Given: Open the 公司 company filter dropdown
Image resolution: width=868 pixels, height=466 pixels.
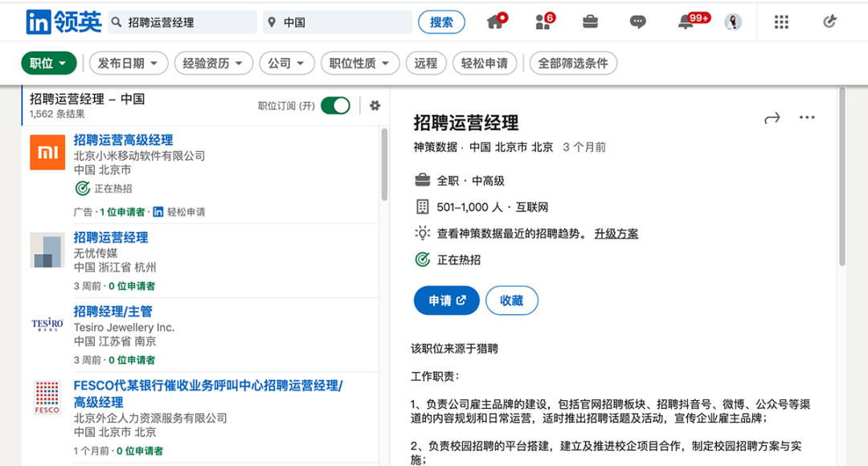Looking at the screenshot, I should (x=287, y=62).
